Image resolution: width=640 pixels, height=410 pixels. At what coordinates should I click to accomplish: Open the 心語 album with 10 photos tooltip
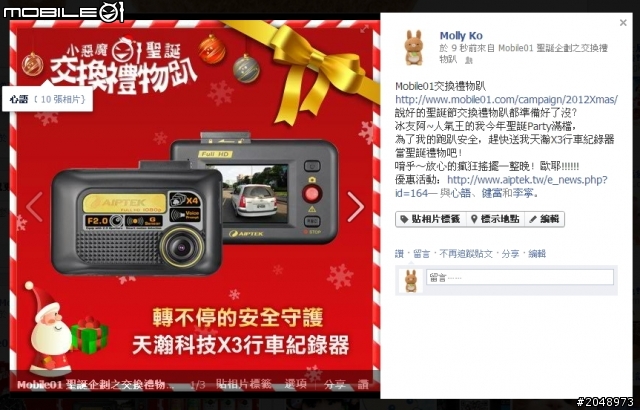(47, 99)
